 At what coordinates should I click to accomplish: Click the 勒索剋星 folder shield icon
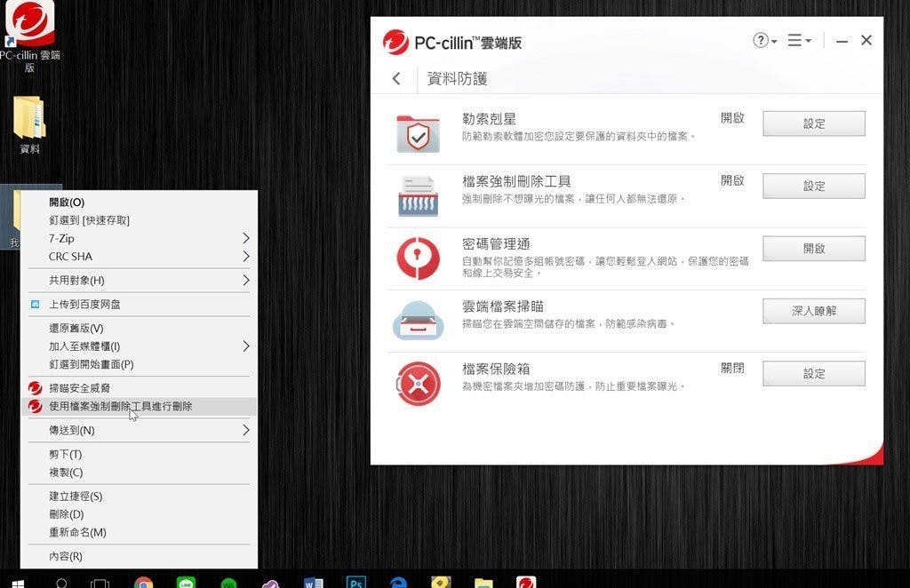tap(418, 134)
